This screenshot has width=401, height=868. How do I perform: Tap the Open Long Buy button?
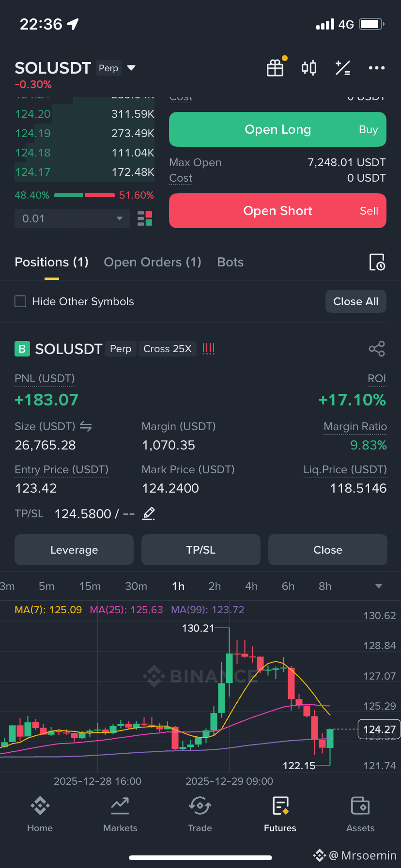[278, 129]
